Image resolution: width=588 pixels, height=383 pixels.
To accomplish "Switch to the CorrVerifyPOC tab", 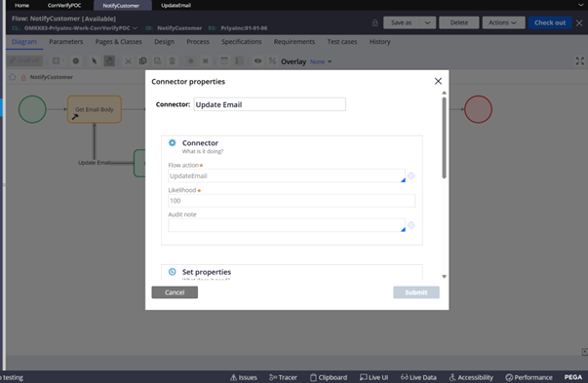I will [64, 5].
